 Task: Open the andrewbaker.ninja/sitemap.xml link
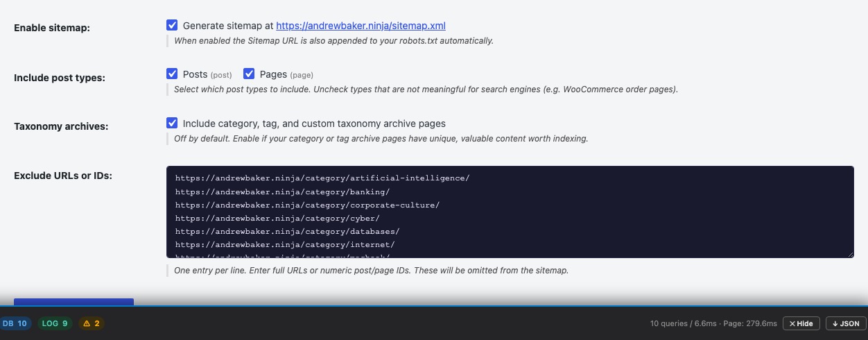[x=361, y=26]
